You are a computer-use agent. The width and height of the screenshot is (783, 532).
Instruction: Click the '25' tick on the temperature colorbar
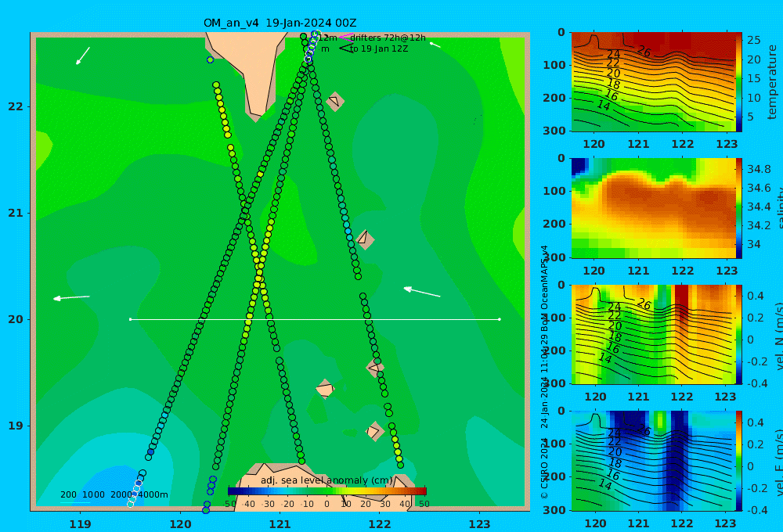pyautogui.click(x=753, y=40)
